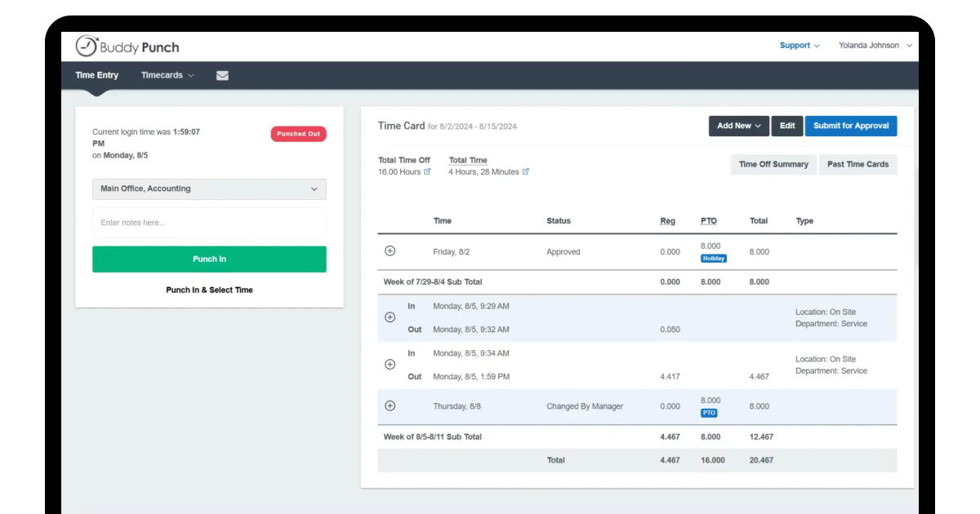Click the Approved status text

point(563,252)
